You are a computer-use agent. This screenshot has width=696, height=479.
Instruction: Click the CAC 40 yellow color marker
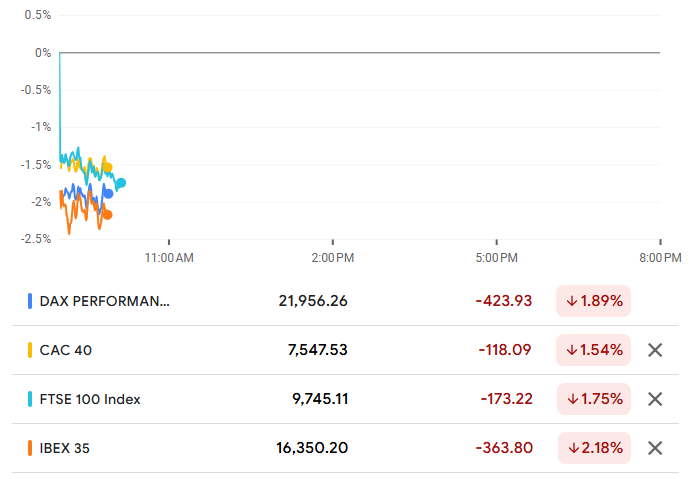(x=30, y=350)
